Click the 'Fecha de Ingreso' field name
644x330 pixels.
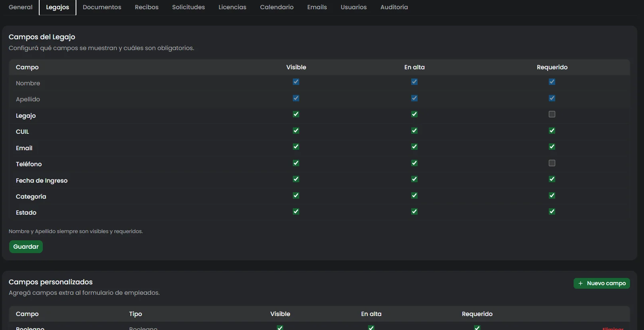(x=42, y=181)
